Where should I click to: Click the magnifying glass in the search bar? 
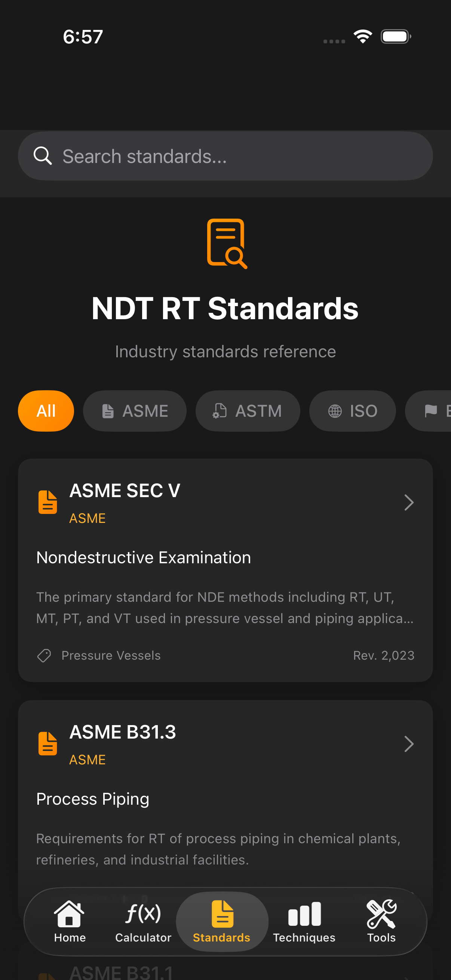click(x=43, y=155)
